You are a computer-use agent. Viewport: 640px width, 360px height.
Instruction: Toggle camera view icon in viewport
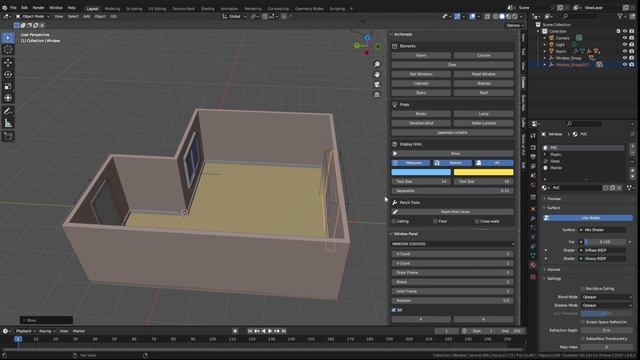point(377,84)
